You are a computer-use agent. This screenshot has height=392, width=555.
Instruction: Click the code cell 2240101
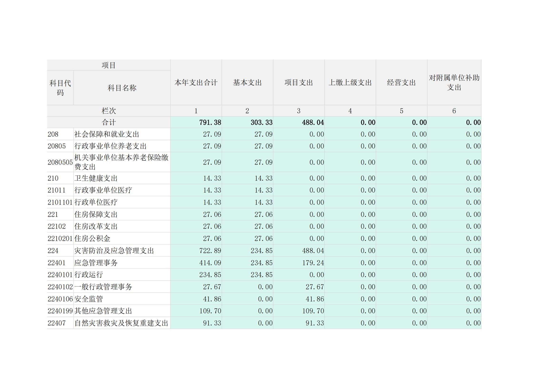pyautogui.click(x=60, y=275)
